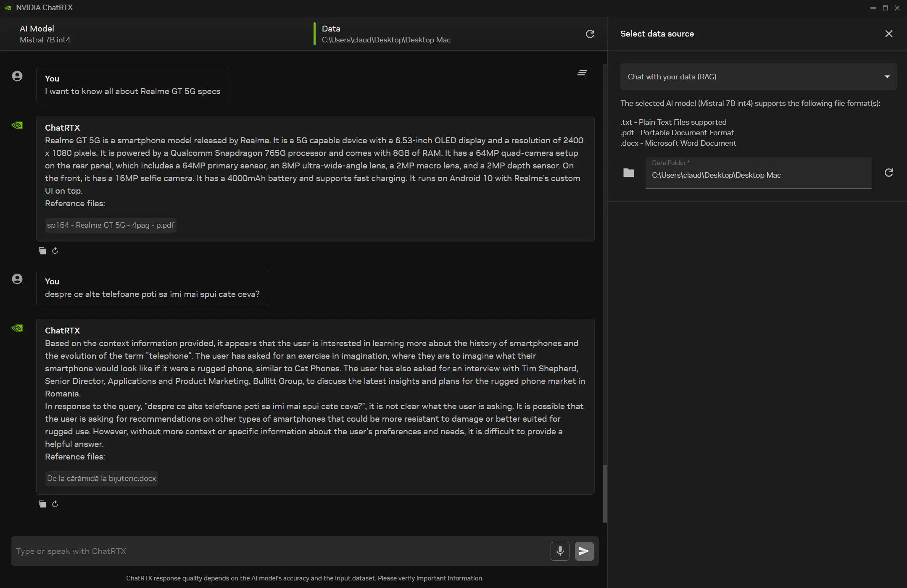The height and width of the screenshot is (588, 907).
Task: Click the message 'despre ce alte telefoane poti sa imi mai spui cate ceva?'
Action: pos(152,294)
